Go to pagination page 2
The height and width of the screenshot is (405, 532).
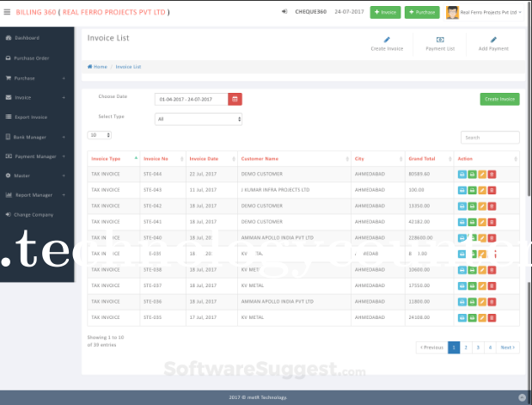pyautogui.click(x=466, y=347)
